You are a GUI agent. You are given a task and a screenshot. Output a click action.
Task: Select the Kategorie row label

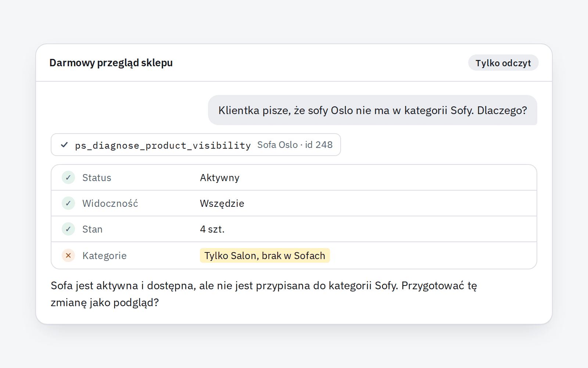pos(104,256)
